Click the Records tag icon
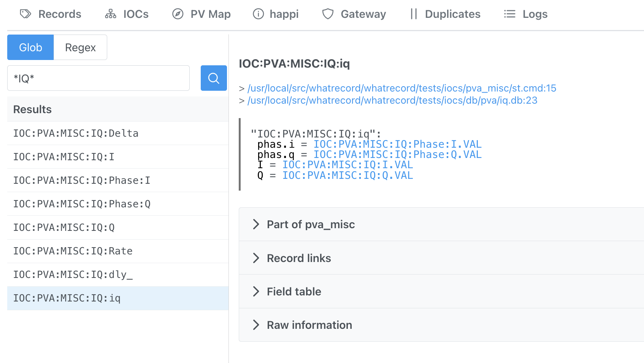This screenshot has height=363, width=644. point(25,14)
